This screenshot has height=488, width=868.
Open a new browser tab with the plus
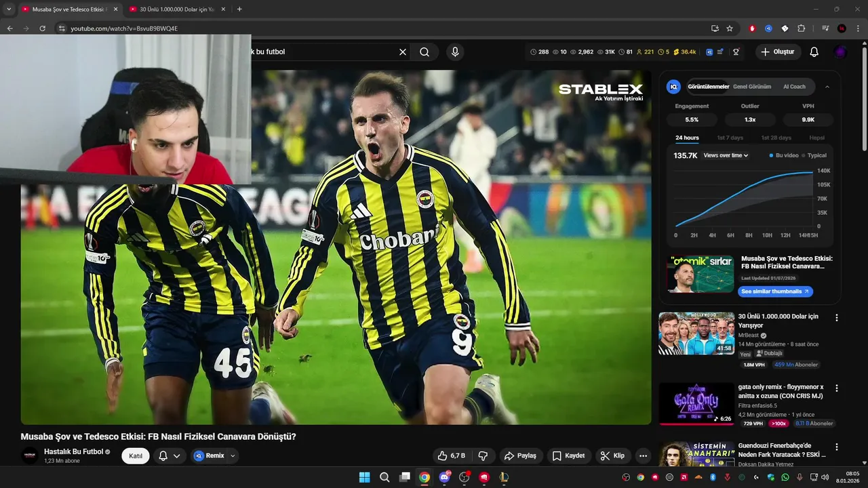239,9
